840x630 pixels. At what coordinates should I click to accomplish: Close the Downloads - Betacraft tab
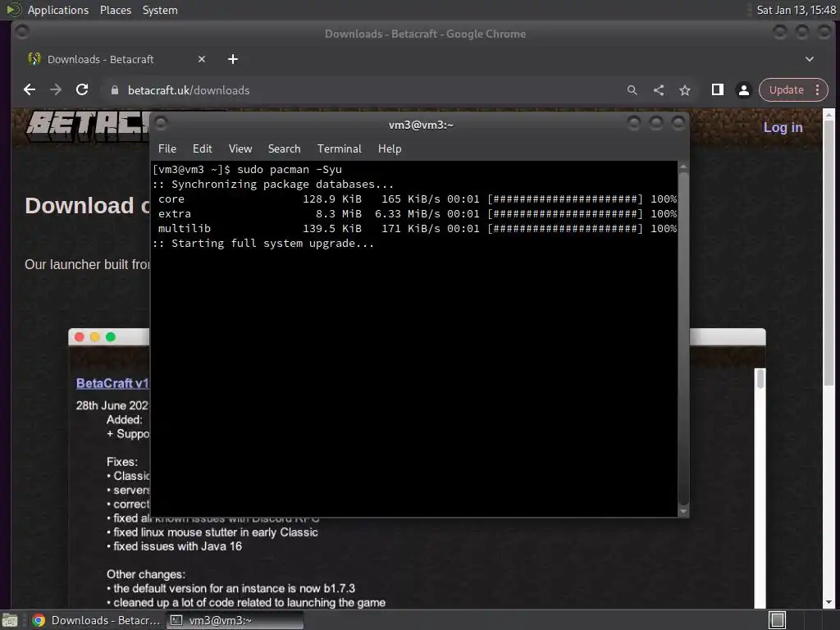tap(202, 59)
